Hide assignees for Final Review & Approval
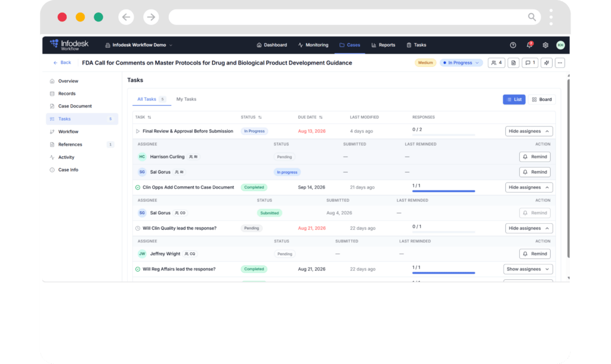This screenshot has height=364, width=611. pyautogui.click(x=529, y=131)
